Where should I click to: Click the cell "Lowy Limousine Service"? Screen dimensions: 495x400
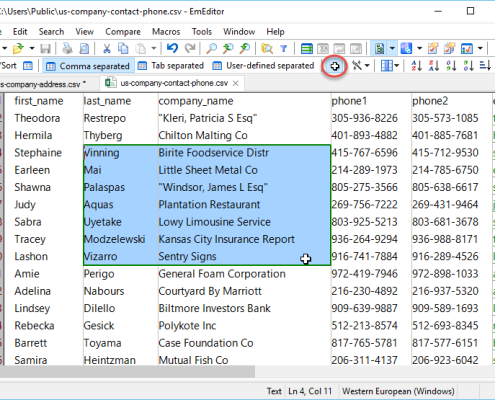(214, 222)
